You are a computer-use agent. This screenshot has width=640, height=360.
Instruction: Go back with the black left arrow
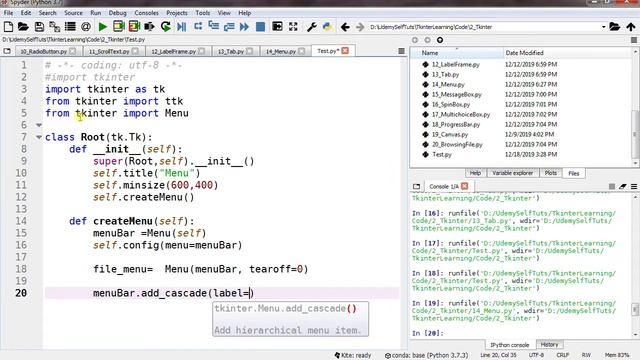(x=345, y=27)
